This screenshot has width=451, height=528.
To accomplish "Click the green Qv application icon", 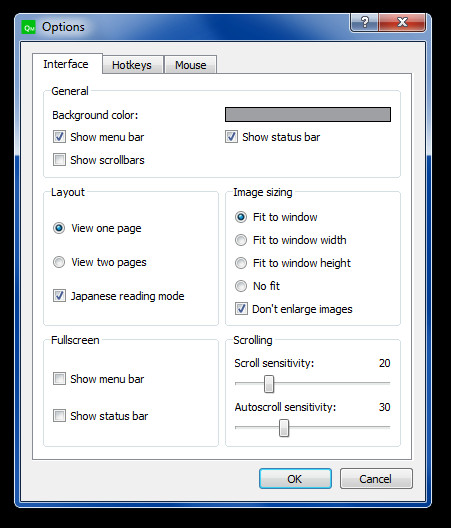I will (x=29, y=27).
